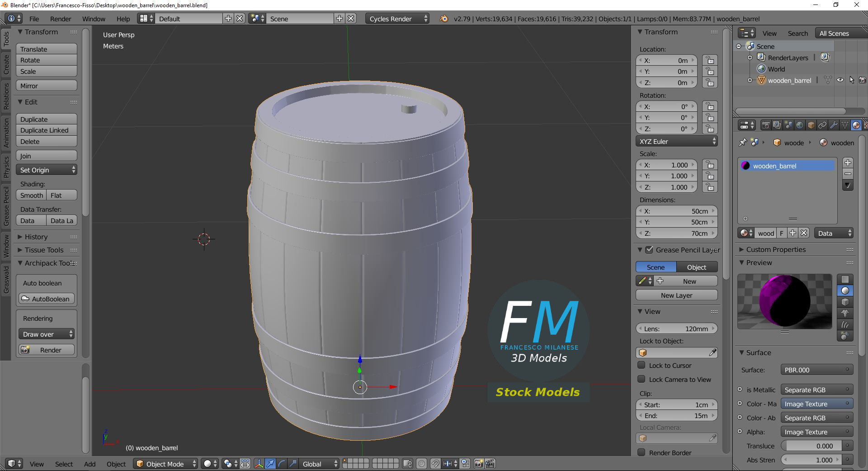Screen dimensions: 868x471
Task: Click the scale manipulator icon
Action: point(293,464)
